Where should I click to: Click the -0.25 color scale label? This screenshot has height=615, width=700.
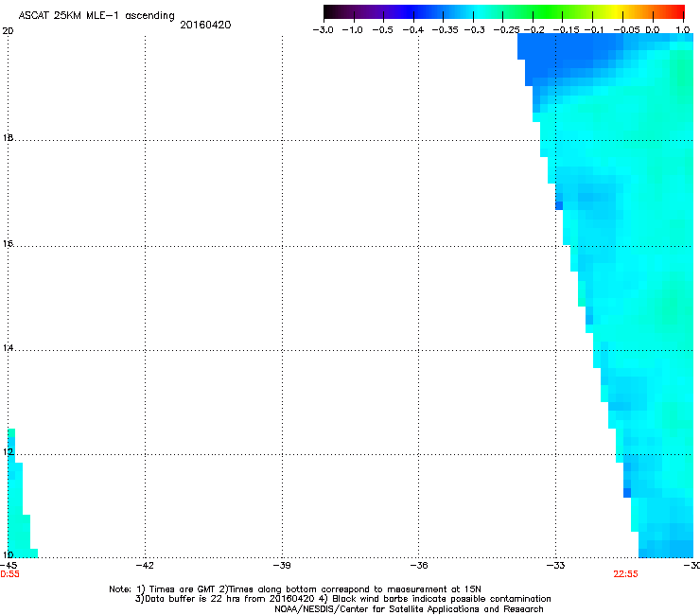(x=506, y=30)
